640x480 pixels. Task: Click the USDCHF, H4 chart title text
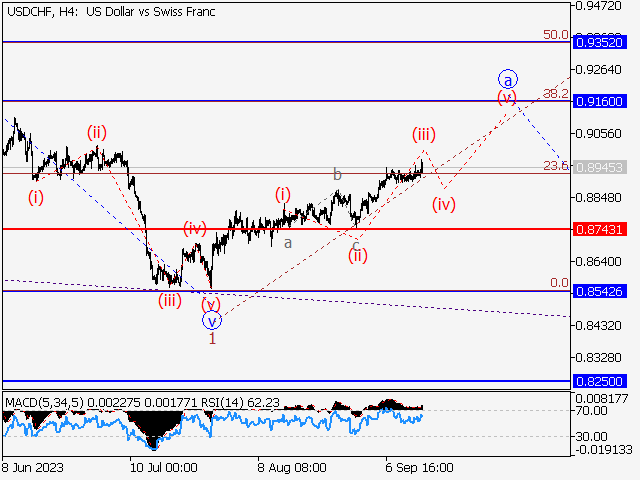click(x=111, y=12)
